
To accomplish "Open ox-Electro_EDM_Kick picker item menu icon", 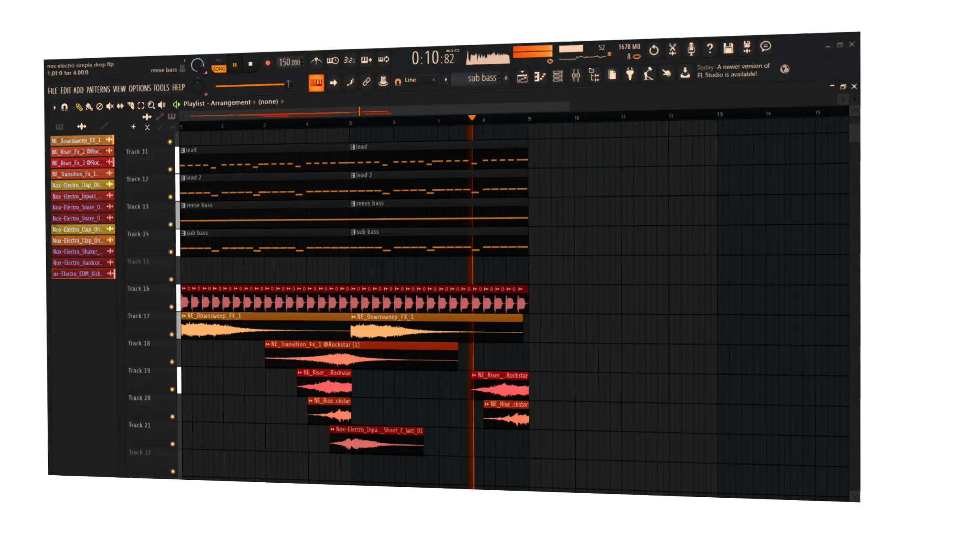I will (110, 273).
